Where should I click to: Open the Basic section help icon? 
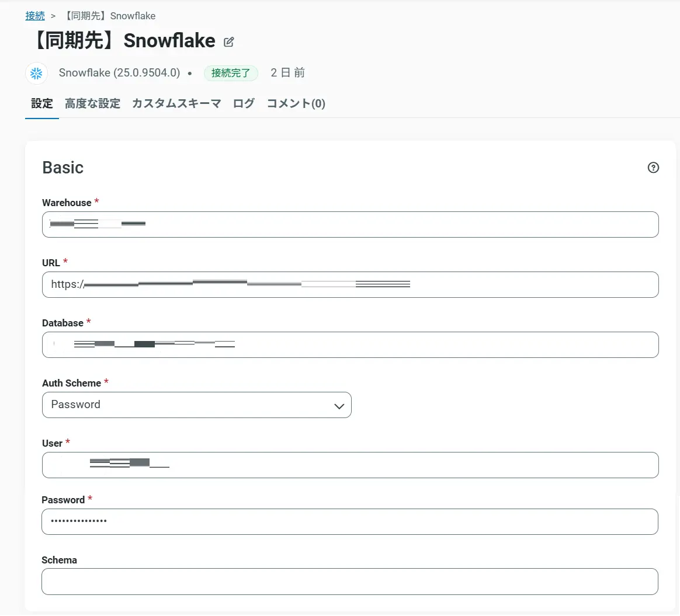click(x=653, y=168)
